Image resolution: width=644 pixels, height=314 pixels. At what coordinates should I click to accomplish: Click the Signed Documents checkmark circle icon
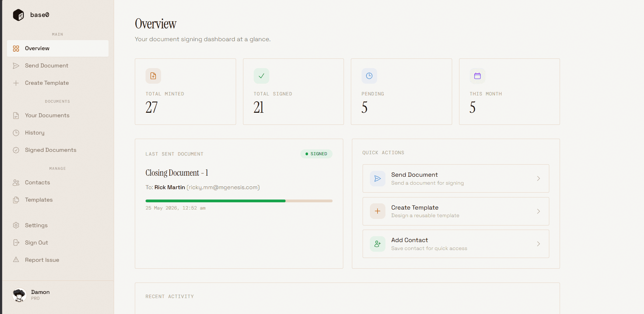16,150
